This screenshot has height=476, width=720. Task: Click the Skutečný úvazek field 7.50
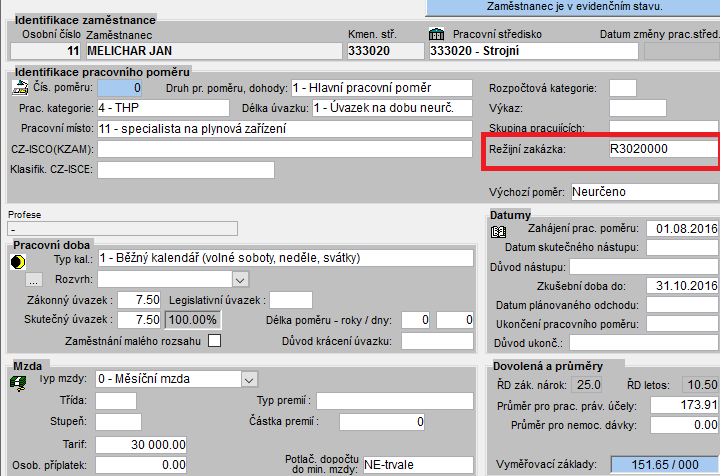[139, 319]
